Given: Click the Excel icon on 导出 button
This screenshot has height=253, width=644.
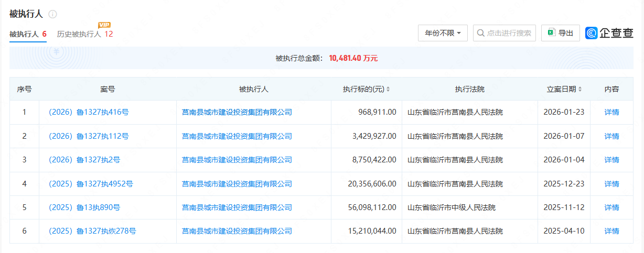Looking at the screenshot, I should 551,33.
